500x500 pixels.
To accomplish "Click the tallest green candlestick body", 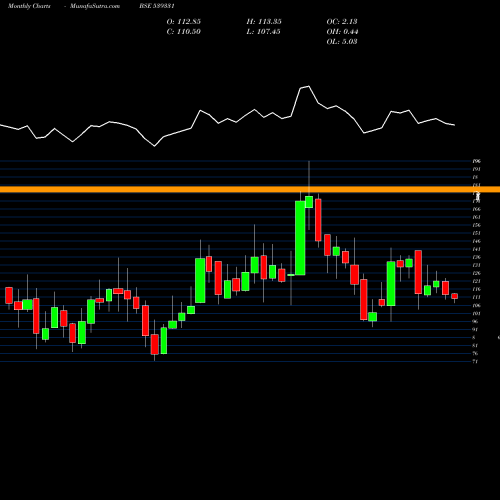I will coord(300,238).
